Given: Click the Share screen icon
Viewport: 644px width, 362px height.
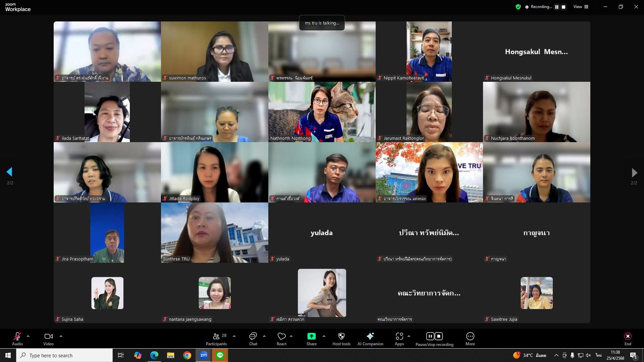Looking at the screenshot, I should click(x=311, y=337).
